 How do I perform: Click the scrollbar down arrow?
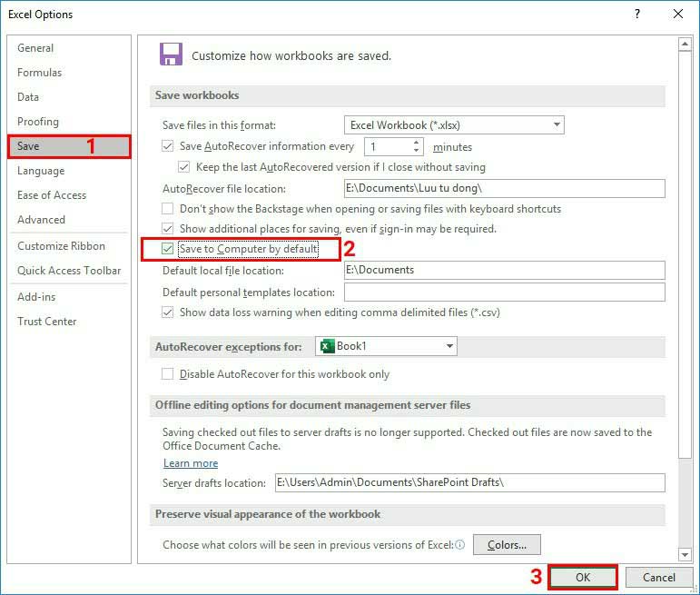click(685, 555)
